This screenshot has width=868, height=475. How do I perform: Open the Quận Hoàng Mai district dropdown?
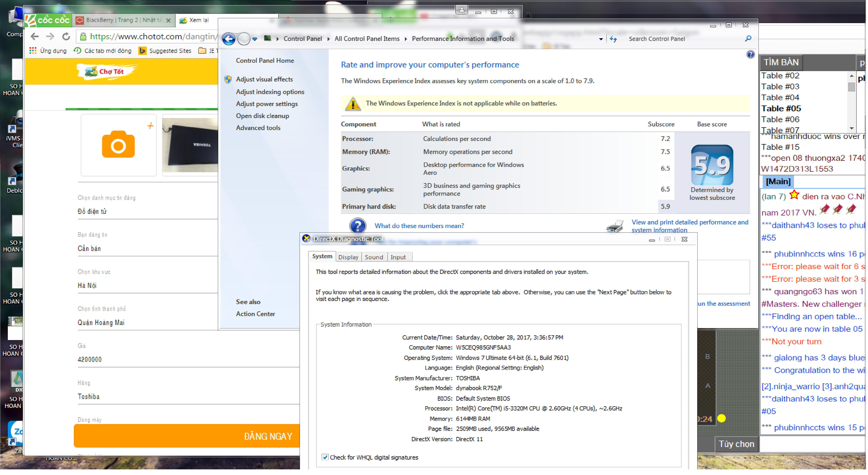tap(148, 323)
